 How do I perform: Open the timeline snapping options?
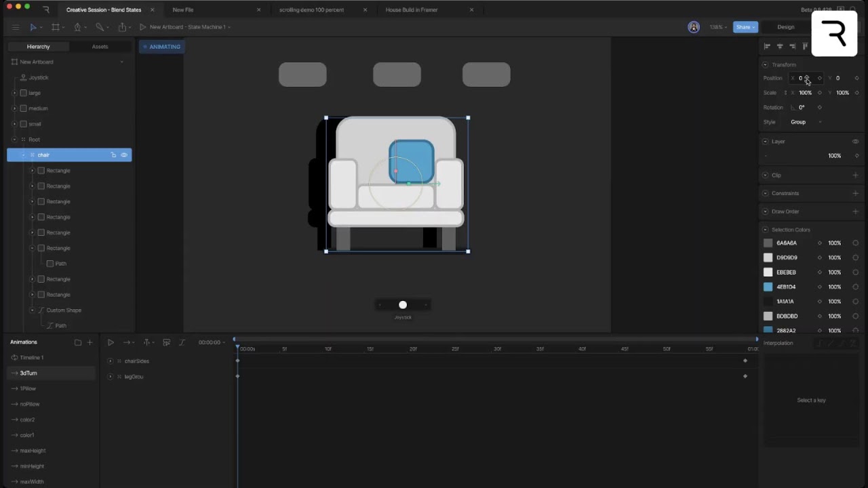147,342
